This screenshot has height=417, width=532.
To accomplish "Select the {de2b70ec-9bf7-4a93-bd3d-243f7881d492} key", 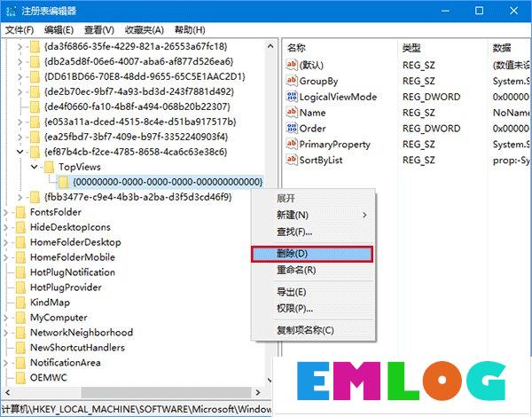I will (139, 91).
